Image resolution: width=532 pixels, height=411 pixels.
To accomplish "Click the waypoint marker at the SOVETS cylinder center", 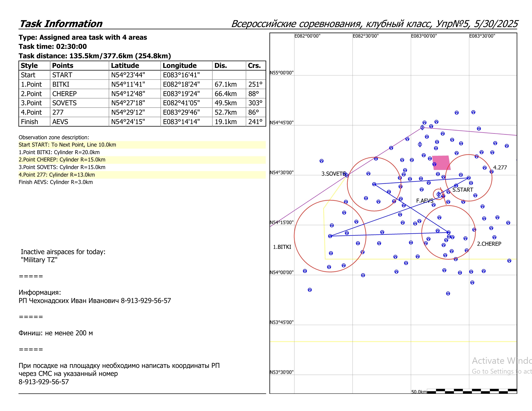I will [374, 184].
